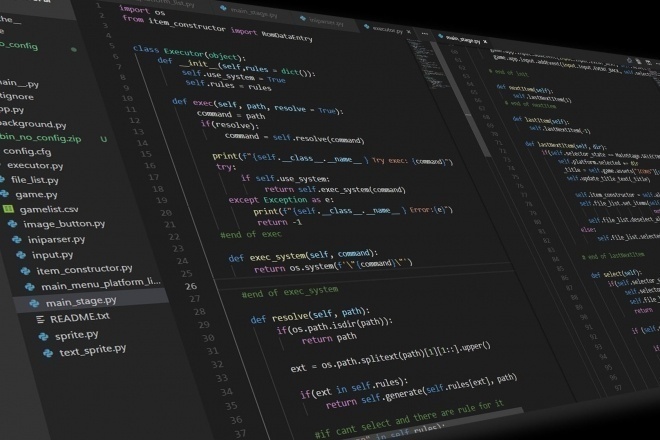Select the README.txt text file icon
The height and width of the screenshot is (440, 660).
[40, 319]
